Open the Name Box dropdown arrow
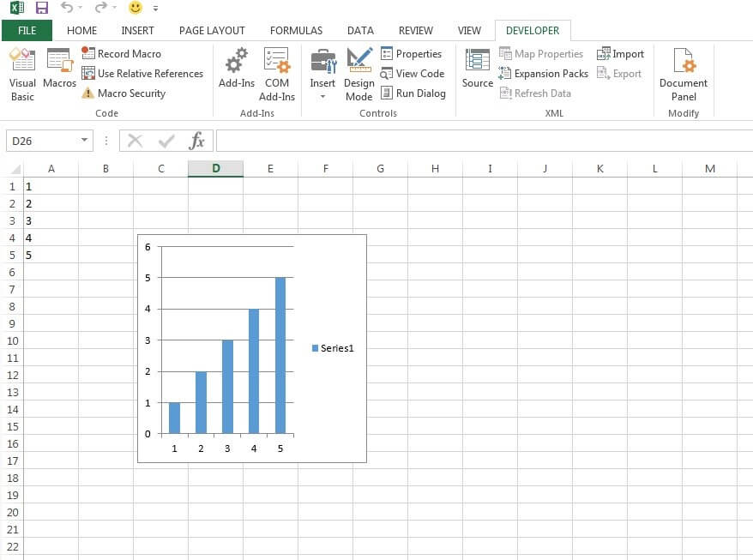Image resolution: width=753 pixels, height=560 pixels. [x=84, y=141]
